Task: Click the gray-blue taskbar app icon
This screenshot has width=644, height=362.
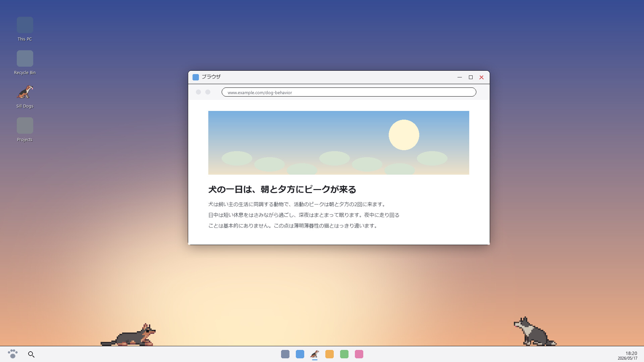Action: (x=285, y=354)
